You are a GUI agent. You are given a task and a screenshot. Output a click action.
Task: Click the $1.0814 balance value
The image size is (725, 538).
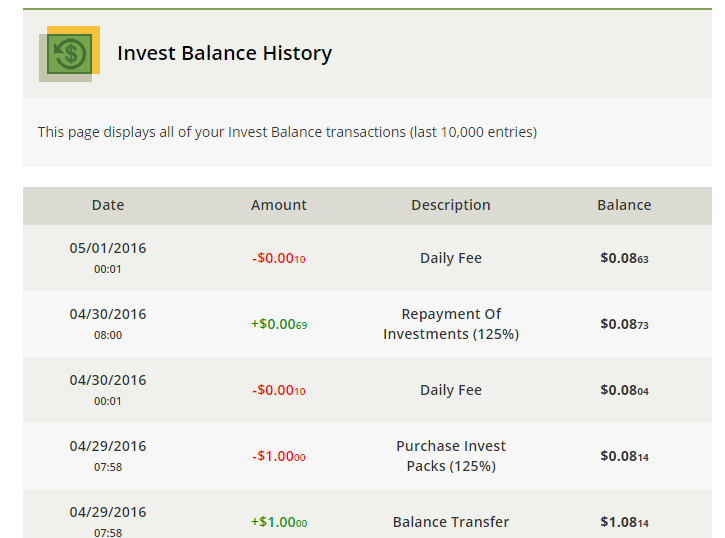(624, 522)
